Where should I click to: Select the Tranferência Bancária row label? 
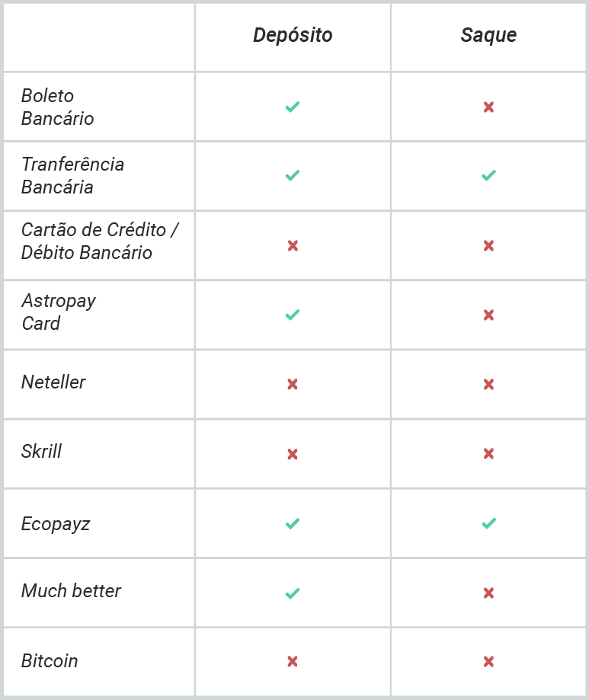[72, 175]
